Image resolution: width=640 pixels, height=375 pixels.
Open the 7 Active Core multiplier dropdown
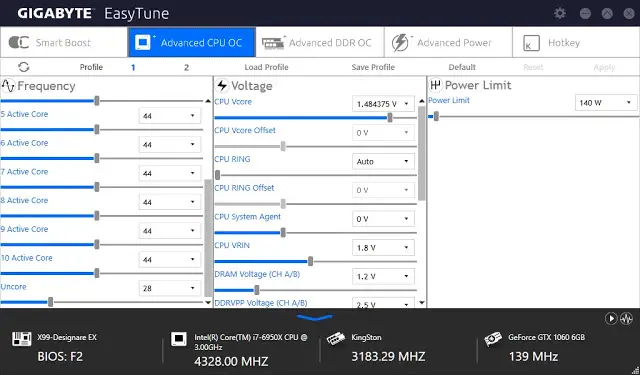170,173
